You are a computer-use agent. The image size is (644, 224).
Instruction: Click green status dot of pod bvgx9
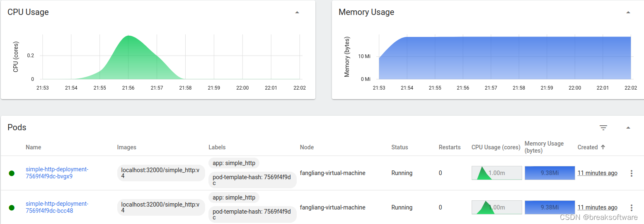point(12,173)
